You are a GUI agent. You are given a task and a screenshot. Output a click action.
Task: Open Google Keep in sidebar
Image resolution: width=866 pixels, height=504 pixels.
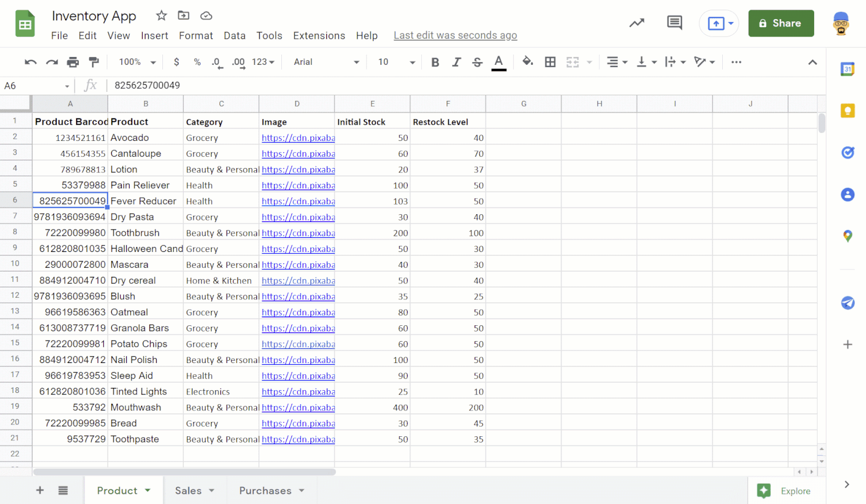[848, 110]
